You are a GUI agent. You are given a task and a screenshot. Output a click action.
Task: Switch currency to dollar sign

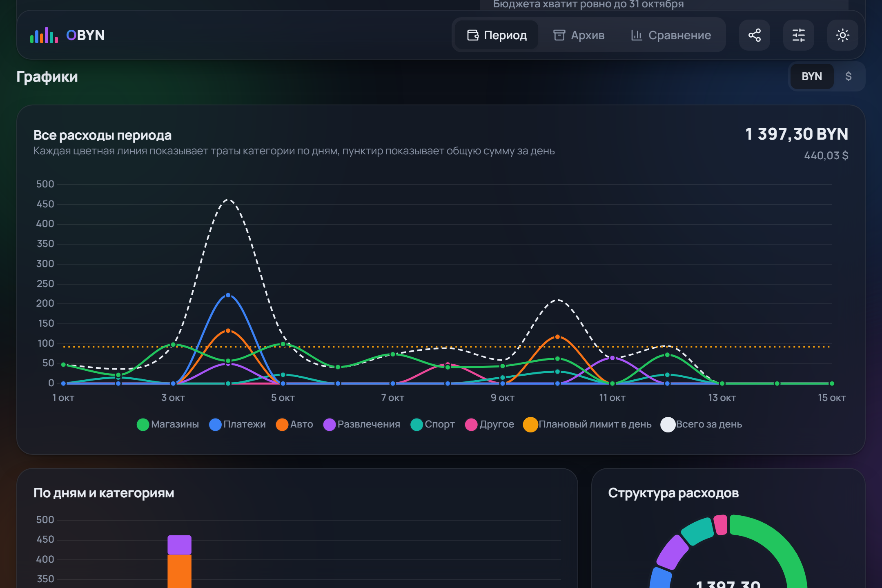(849, 76)
